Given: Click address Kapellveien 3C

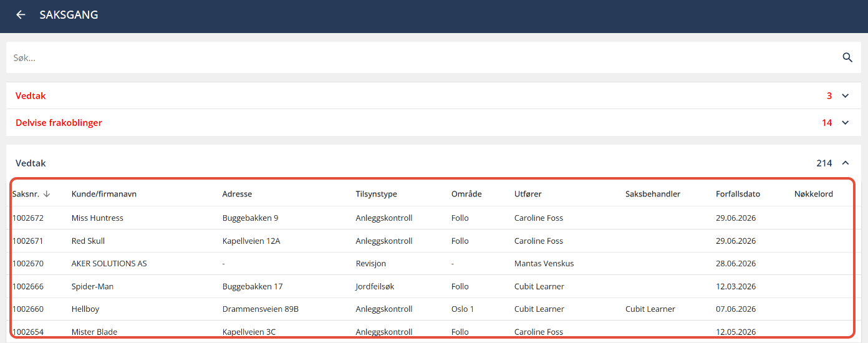Looking at the screenshot, I should click(249, 332).
